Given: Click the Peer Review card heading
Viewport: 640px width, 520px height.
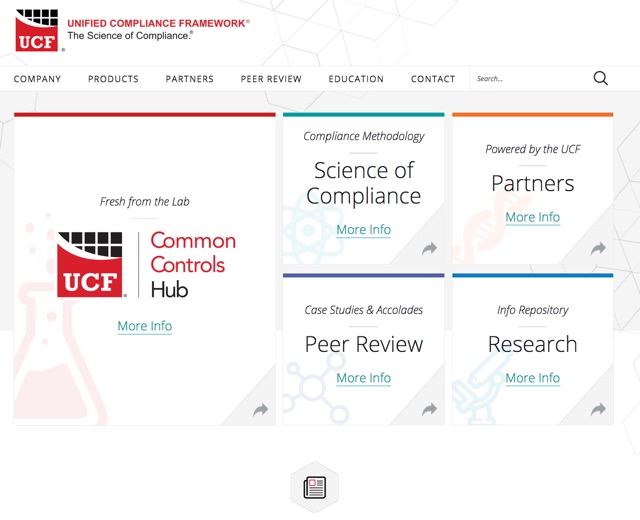Looking at the screenshot, I should pyautogui.click(x=363, y=344).
